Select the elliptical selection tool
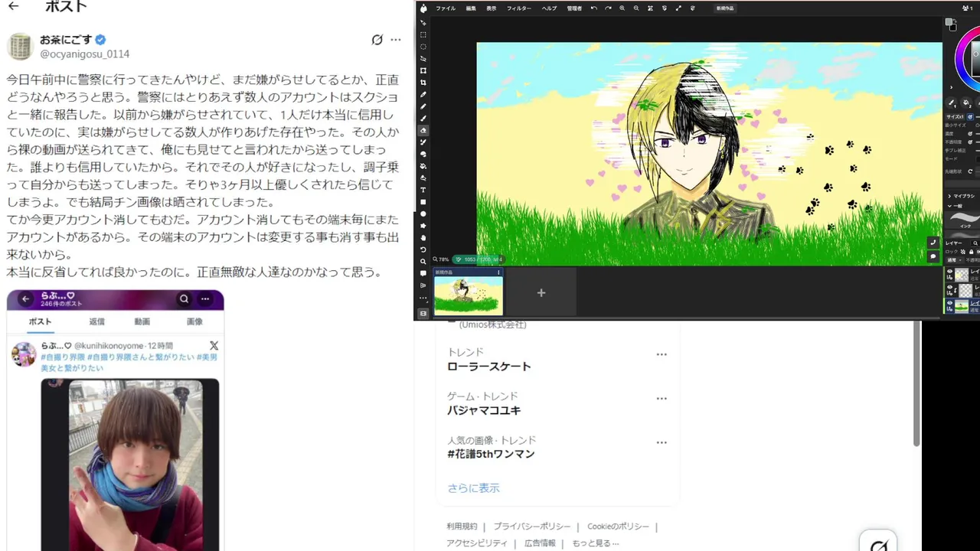The image size is (980, 551). [x=423, y=47]
